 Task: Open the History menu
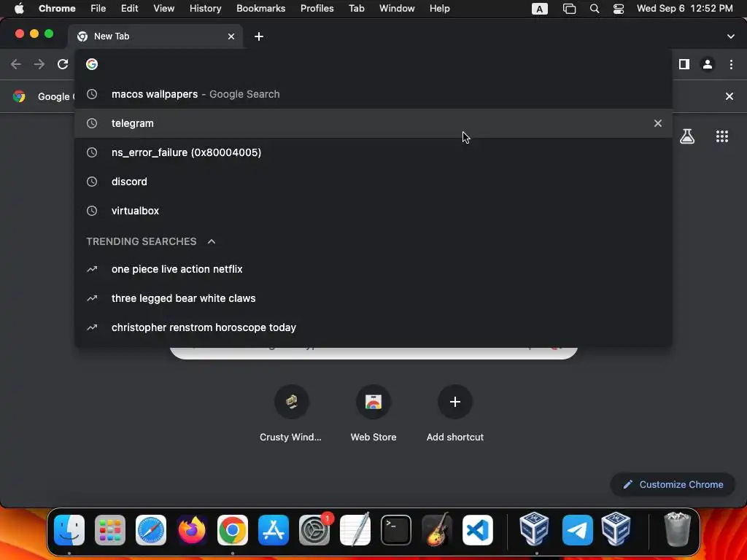pyautogui.click(x=205, y=9)
